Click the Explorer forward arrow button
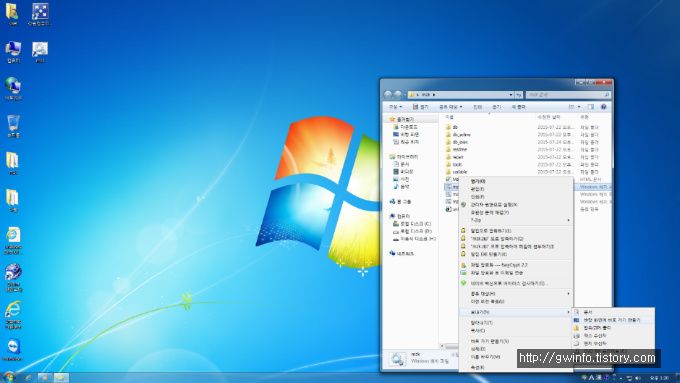The width and height of the screenshot is (680, 383). click(398, 94)
